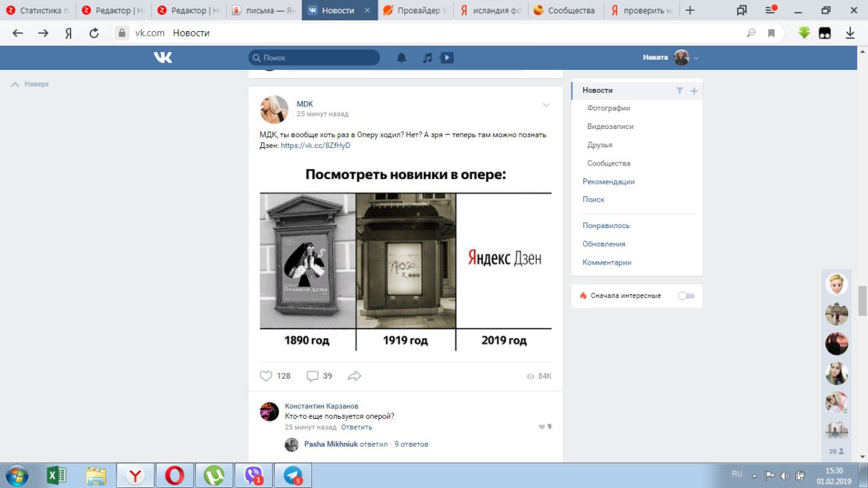Open the notifications bell in VK header

pyautogui.click(x=401, y=58)
